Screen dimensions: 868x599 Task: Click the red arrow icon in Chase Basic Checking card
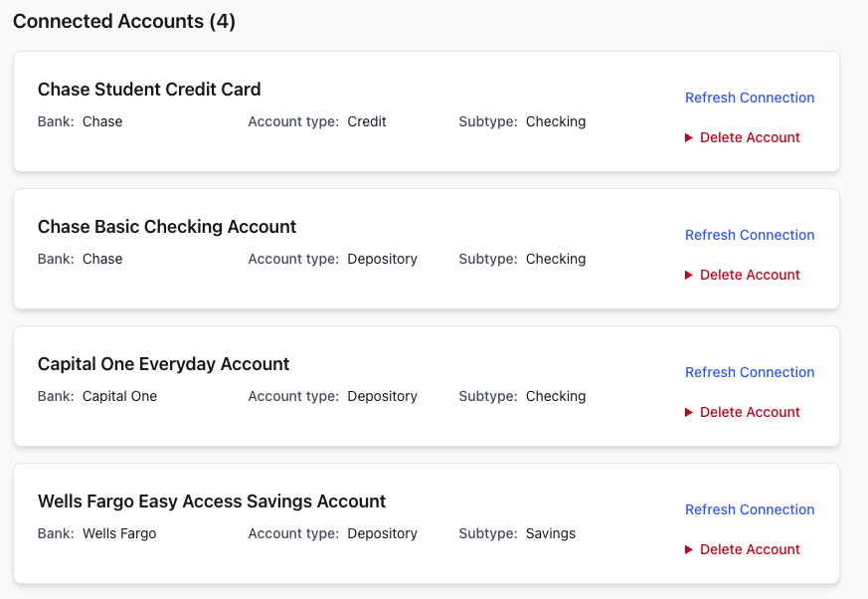coord(688,275)
